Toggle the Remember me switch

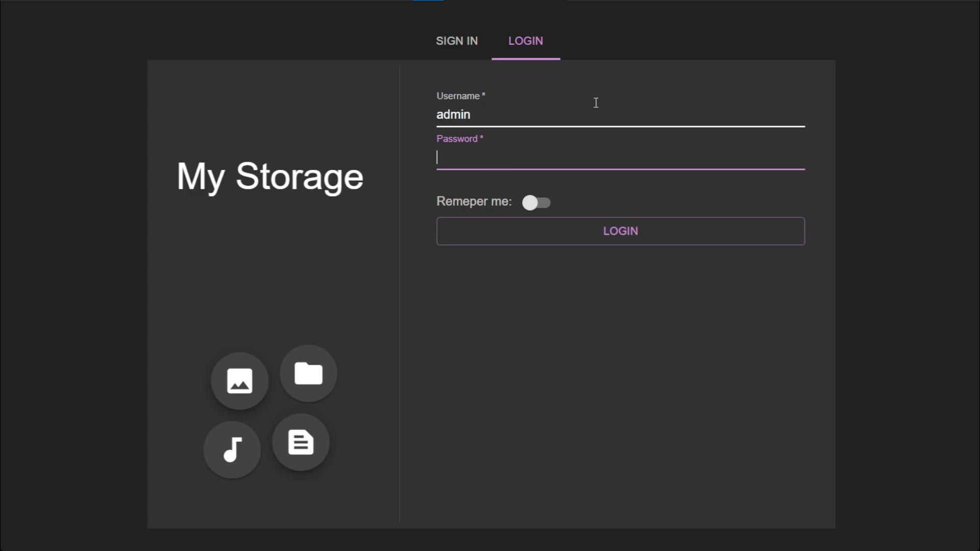coord(536,203)
